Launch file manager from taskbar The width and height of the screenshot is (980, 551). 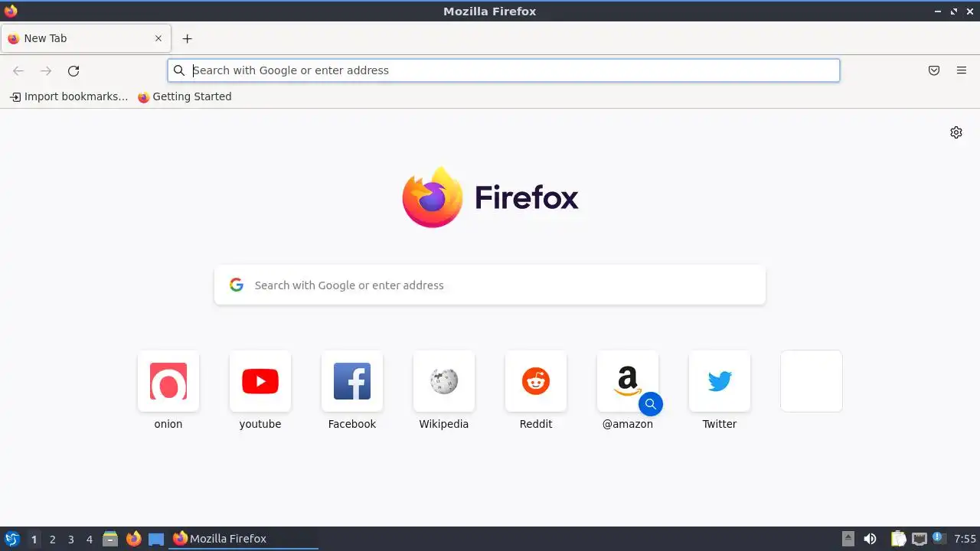pyautogui.click(x=110, y=539)
